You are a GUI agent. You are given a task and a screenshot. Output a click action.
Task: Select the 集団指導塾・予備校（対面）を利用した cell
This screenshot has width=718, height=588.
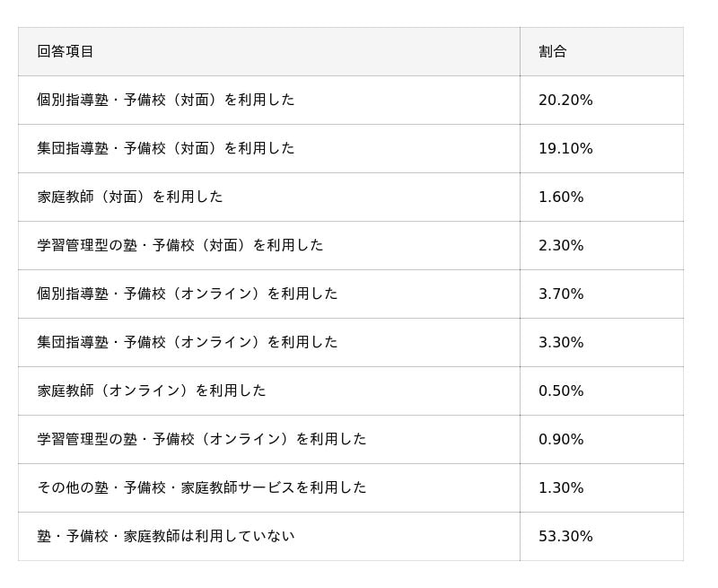point(166,148)
